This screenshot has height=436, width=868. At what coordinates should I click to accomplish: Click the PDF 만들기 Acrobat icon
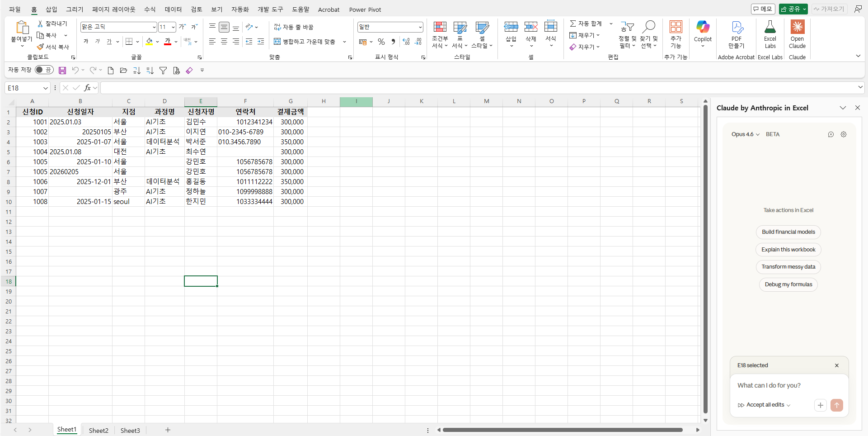point(737,28)
